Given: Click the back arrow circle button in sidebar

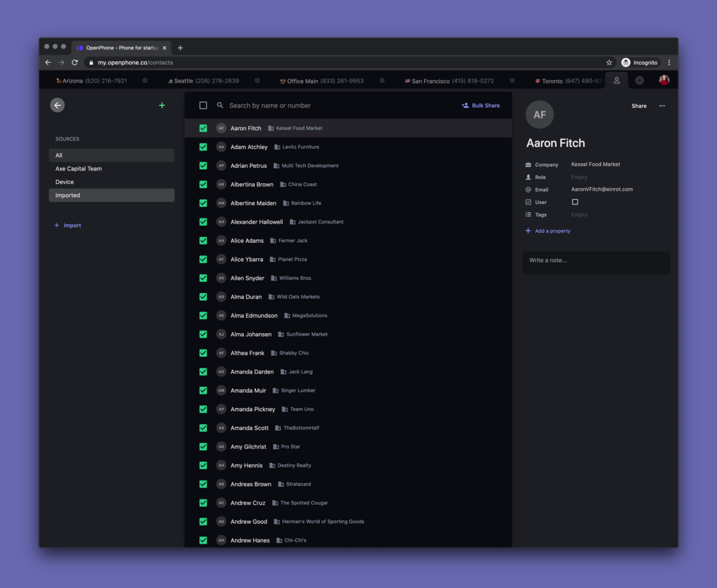Looking at the screenshot, I should (57, 105).
